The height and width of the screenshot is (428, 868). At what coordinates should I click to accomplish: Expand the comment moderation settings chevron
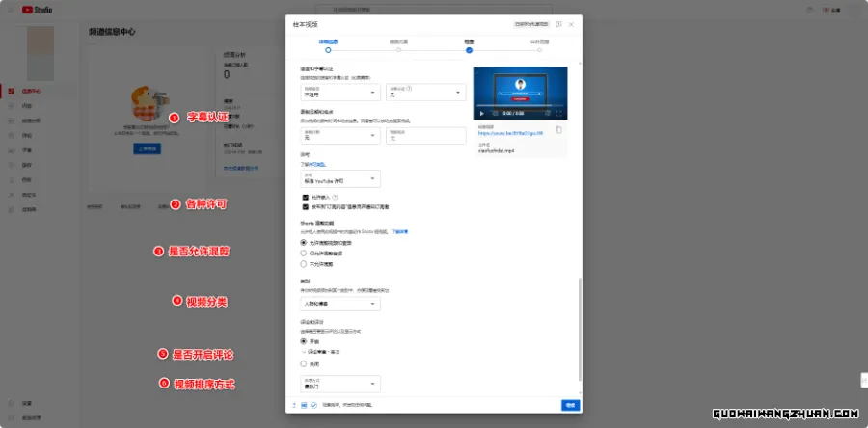304,352
